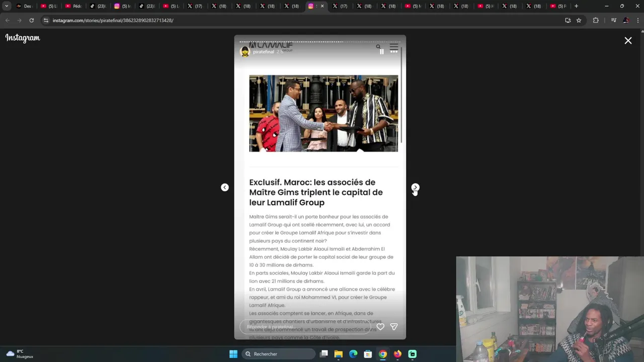The image size is (644, 362).
Task: Open the piratefinal username link
Action: [x=263, y=52]
